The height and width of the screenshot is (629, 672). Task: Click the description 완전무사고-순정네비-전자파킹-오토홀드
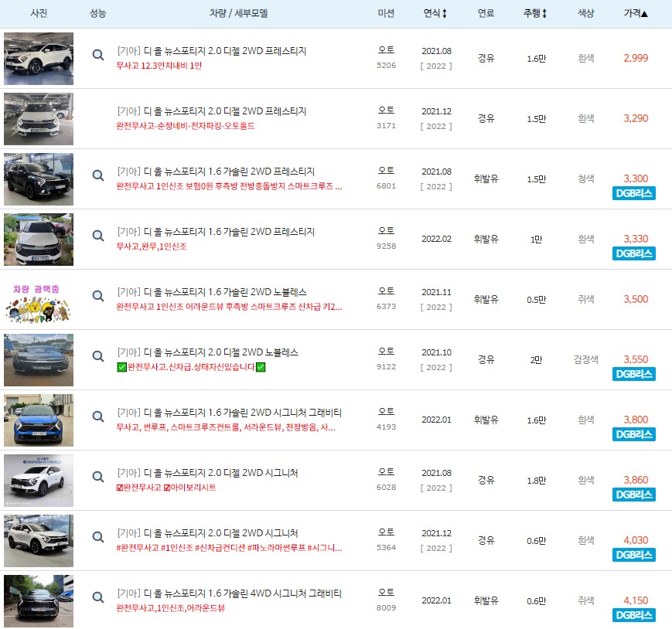click(x=186, y=126)
